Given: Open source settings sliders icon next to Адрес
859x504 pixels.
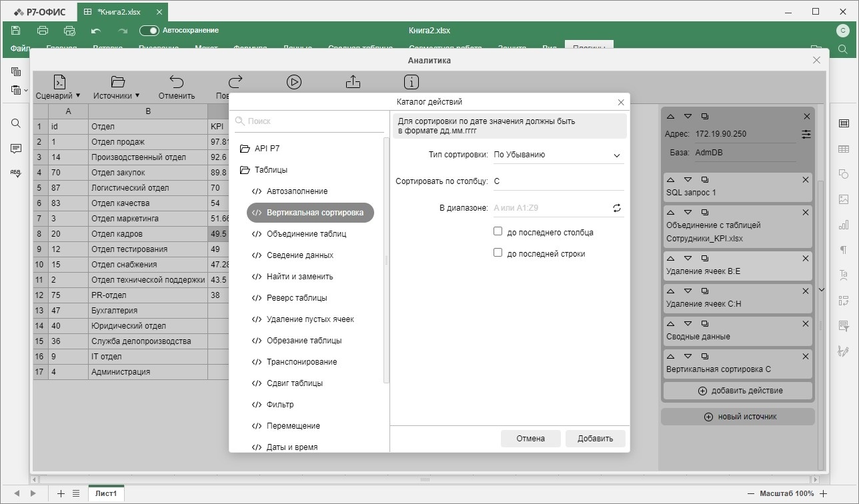Looking at the screenshot, I should click(806, 134).
